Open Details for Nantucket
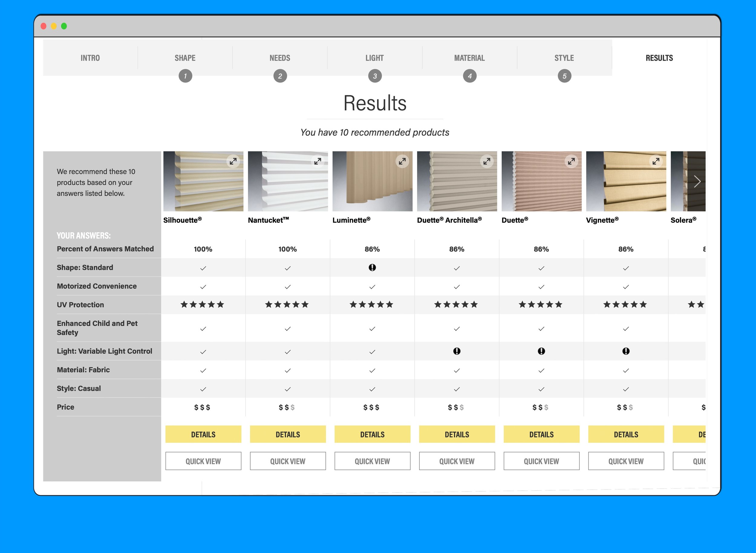Image resolution: width=756 pixels, height=553 pixels. (288, 434)
